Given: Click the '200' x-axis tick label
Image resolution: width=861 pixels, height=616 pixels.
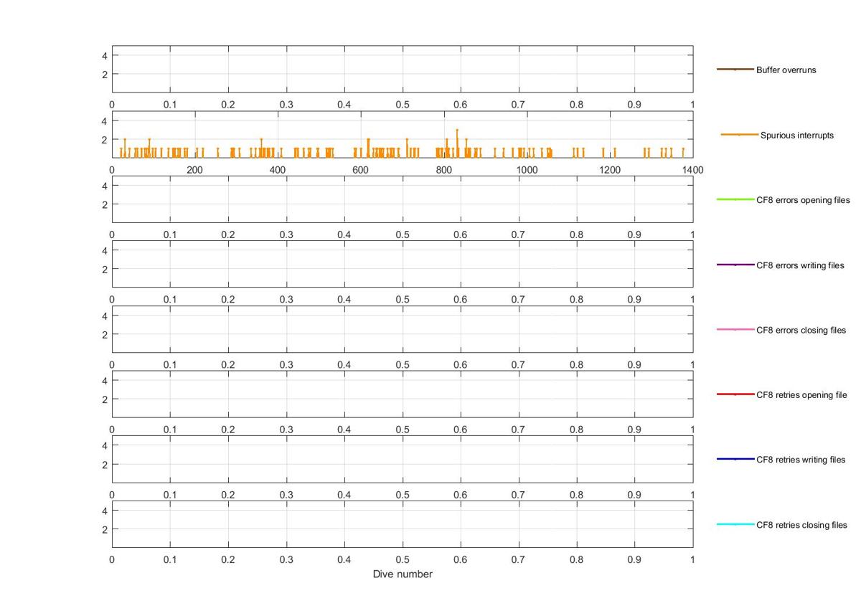Looking at the screenshot, I should click(195, 170).
